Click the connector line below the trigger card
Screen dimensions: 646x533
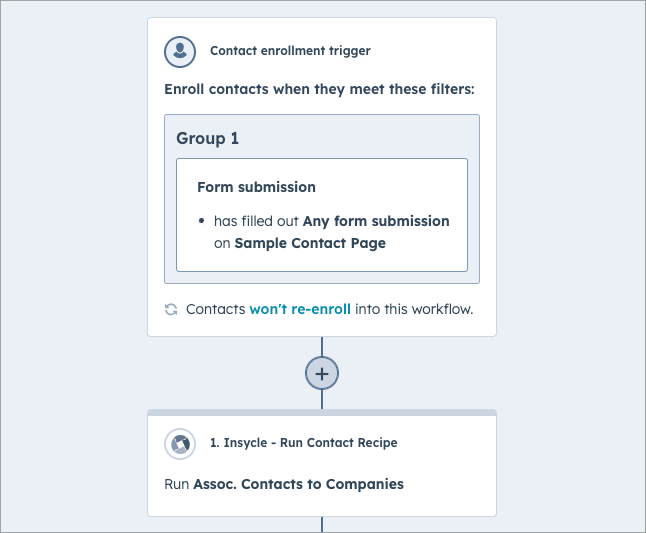click(x=322, y=346)
